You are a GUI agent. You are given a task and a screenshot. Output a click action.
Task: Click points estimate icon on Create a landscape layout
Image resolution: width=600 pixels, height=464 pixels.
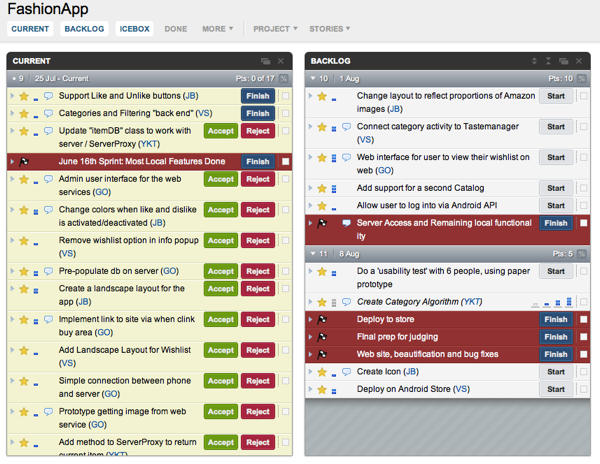(x=36, y=291)
